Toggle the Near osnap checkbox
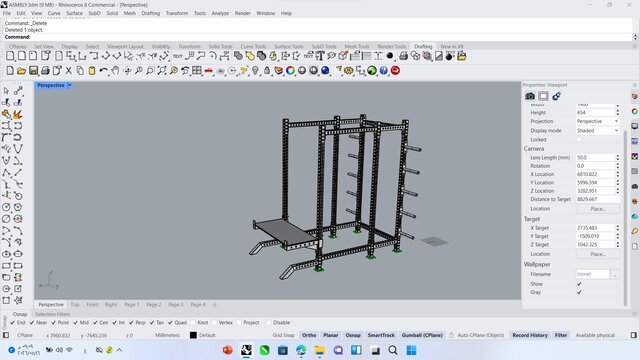This screenshot has width=640, height=360. pos(32,322)
